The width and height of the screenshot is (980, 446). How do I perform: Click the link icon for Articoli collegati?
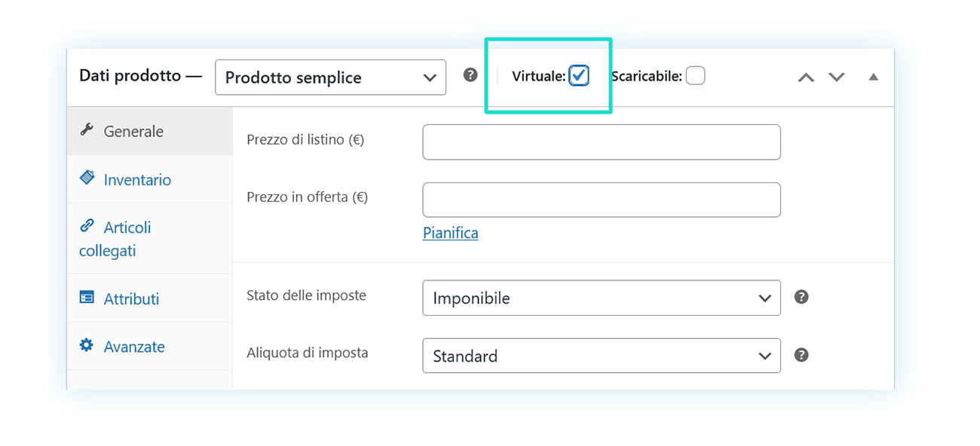pyautogui.click(x=87, y=225)
